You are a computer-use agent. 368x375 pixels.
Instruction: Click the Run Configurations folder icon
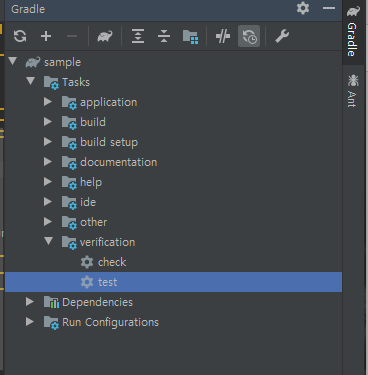click(x=51, y=322)
